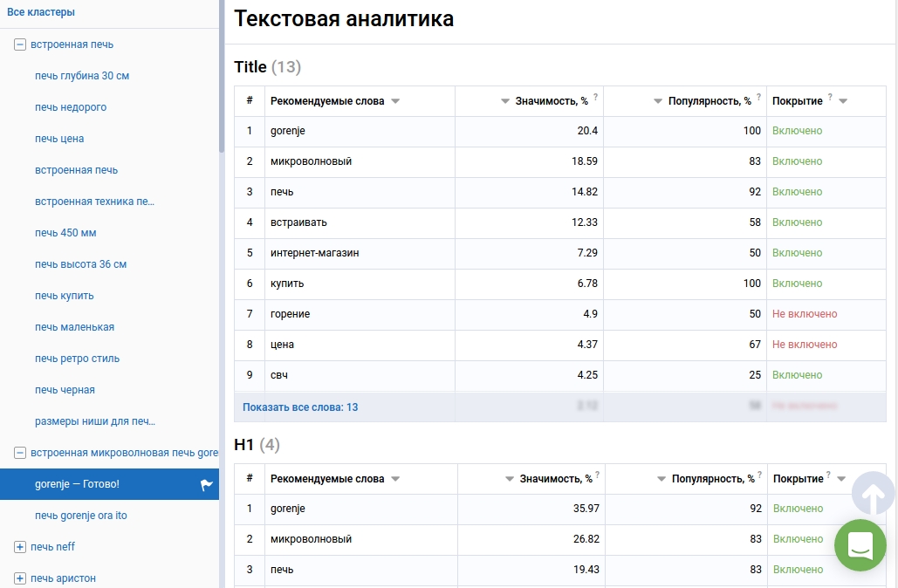Sort Title table by 'Значимость, %' arrow

(x=505, y=101)
